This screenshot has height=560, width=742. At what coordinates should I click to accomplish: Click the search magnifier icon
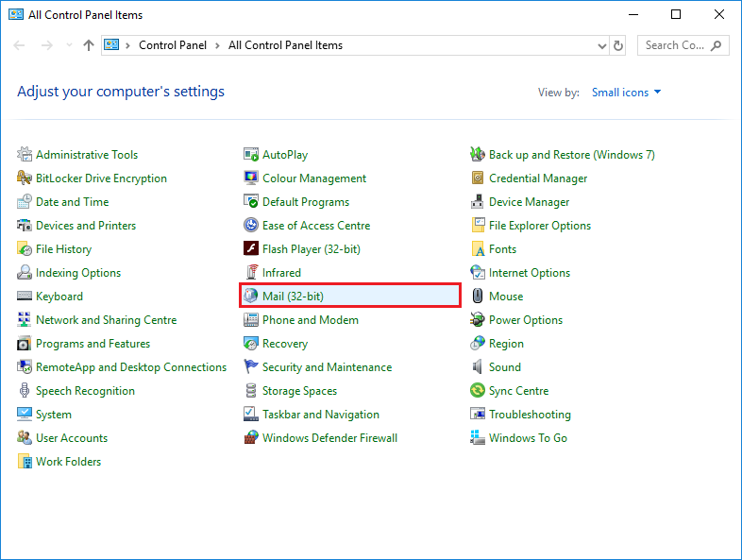tap(716, 45)
